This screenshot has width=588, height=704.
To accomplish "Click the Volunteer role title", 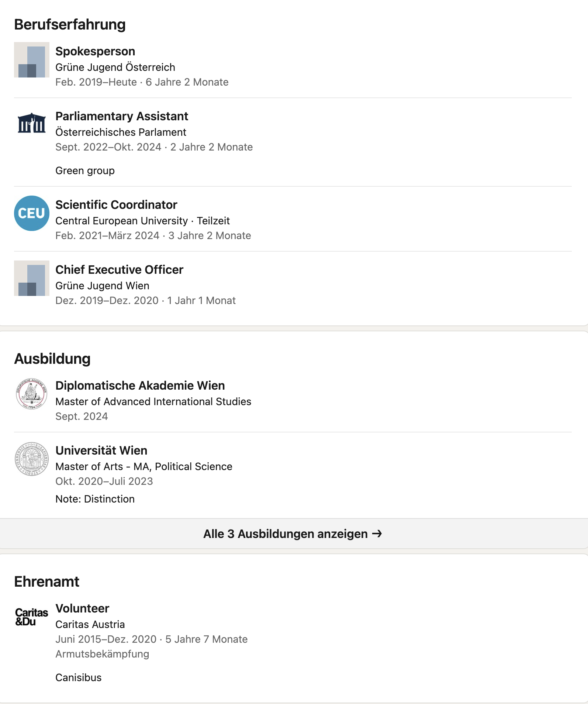I will 82,608.
